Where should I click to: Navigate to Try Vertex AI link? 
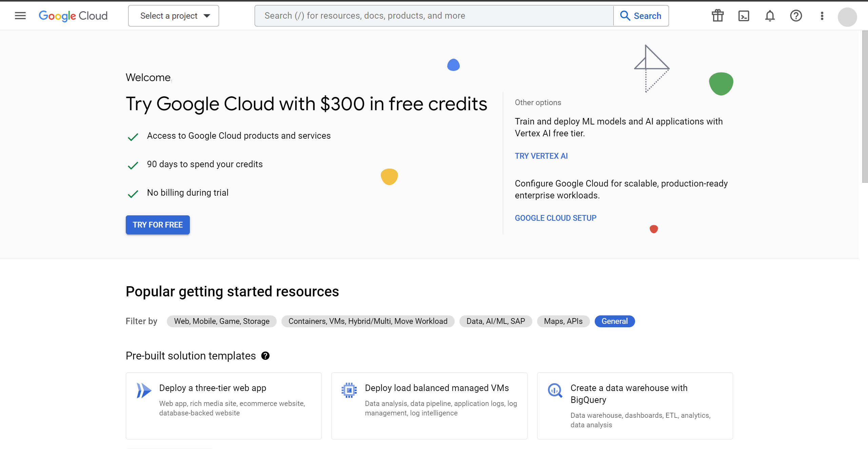pyautogui.click(x=541, y=156)
